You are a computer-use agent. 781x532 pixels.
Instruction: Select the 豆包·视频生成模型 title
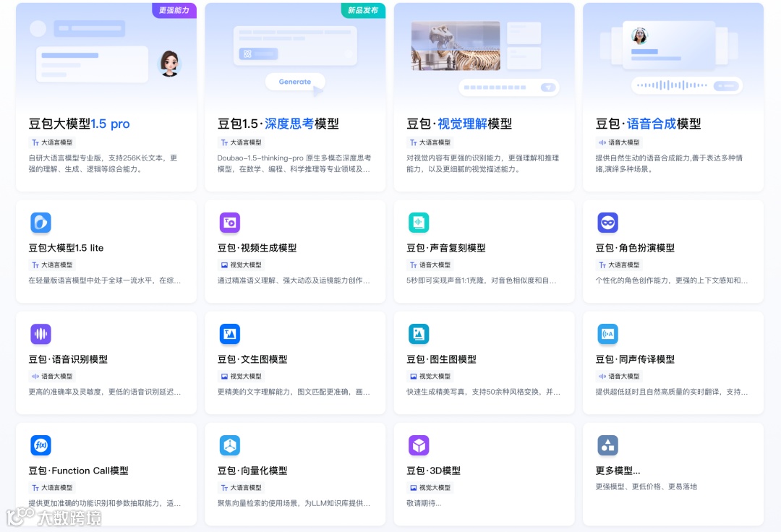(257, 248)
